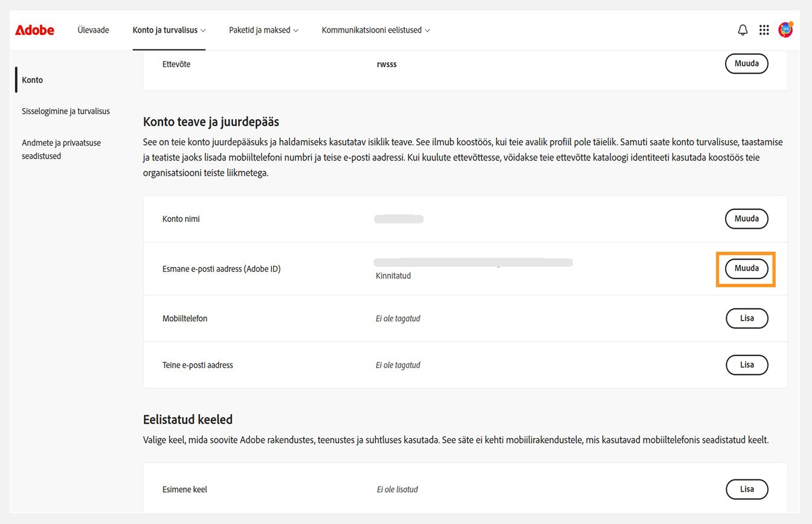Expand the Paketid ja maksed dropdown
Viewport: 812px width, 524px height.
click(263, 30)
